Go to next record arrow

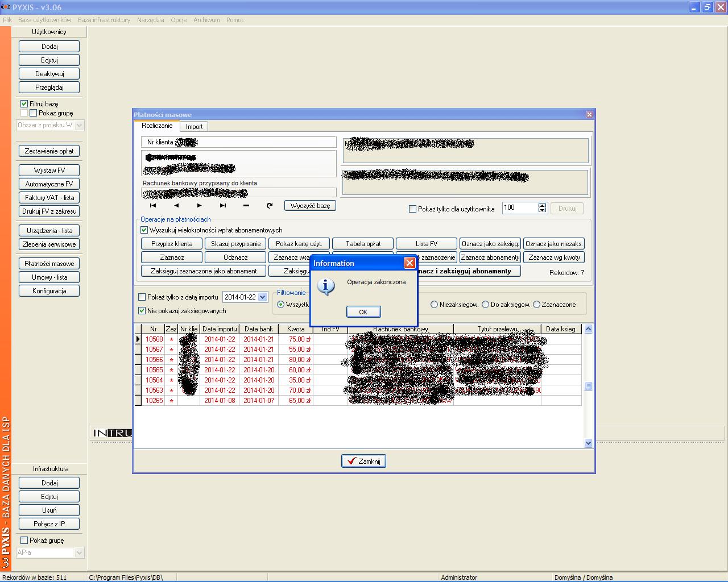(x=199, y=206)
